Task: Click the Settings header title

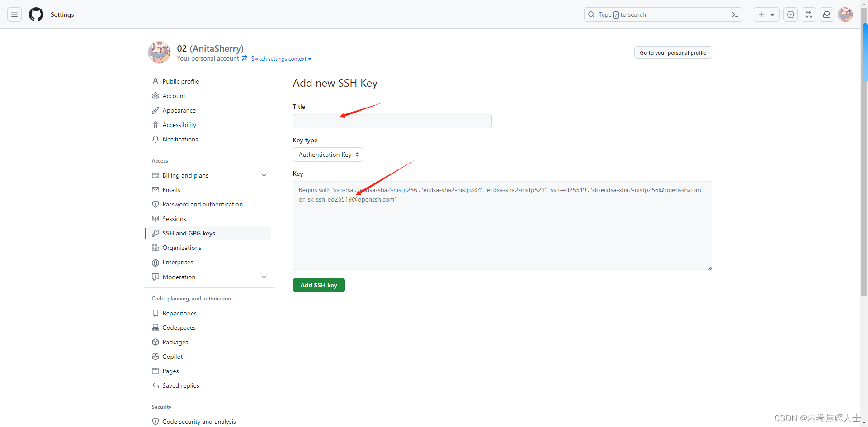Action: (62, 14)
